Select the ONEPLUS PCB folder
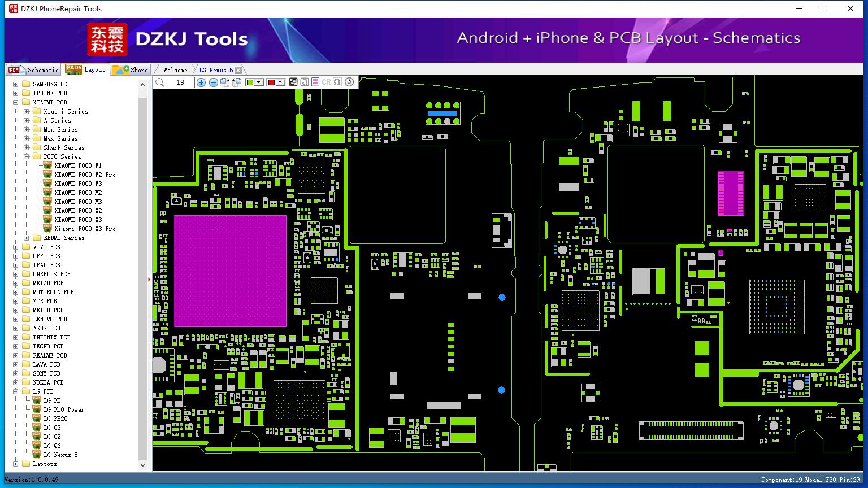 51,274
